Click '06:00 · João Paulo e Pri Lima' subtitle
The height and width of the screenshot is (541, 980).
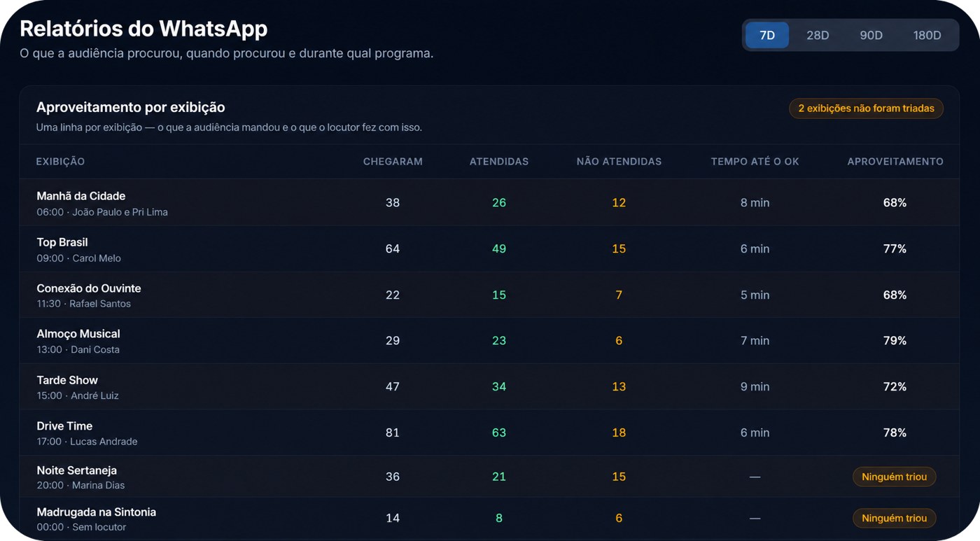tap(102, 212)
